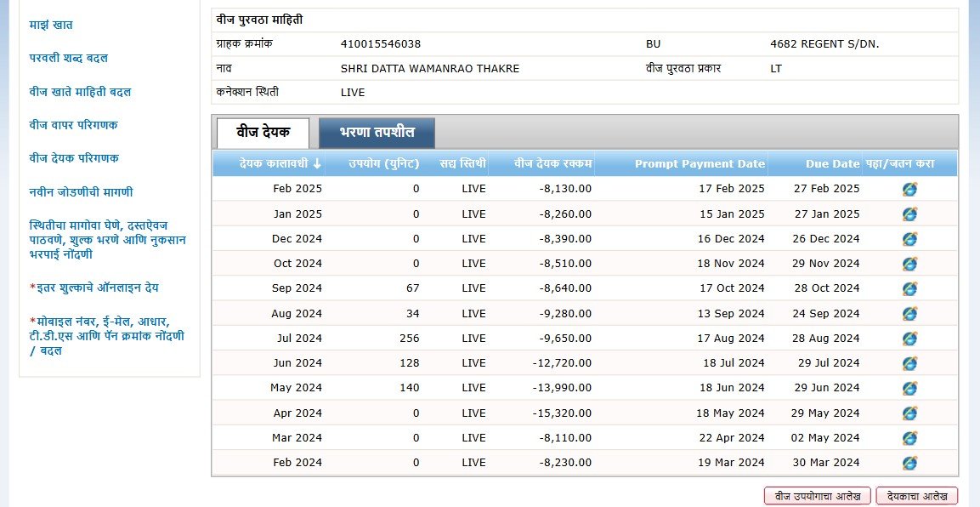Switch to the भरणा तपशील tab
Screen dimensions: 980x507
377,133
